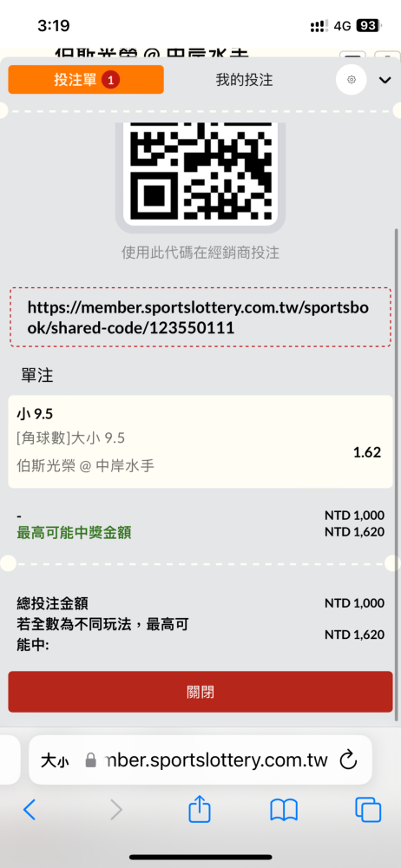The image size is (401, 868).
Task: Tap the 1.62 odds value
Action: [367, 452]
